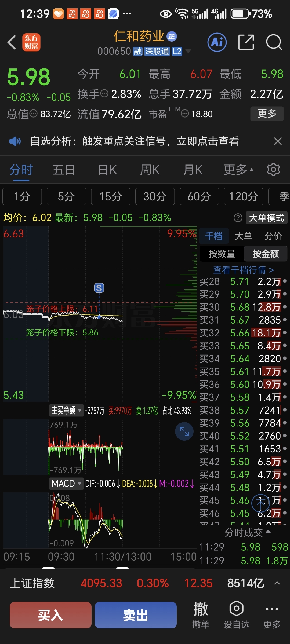Tap the 深股通 badge
Screen dimensions: 290x644
pos(157,51)
